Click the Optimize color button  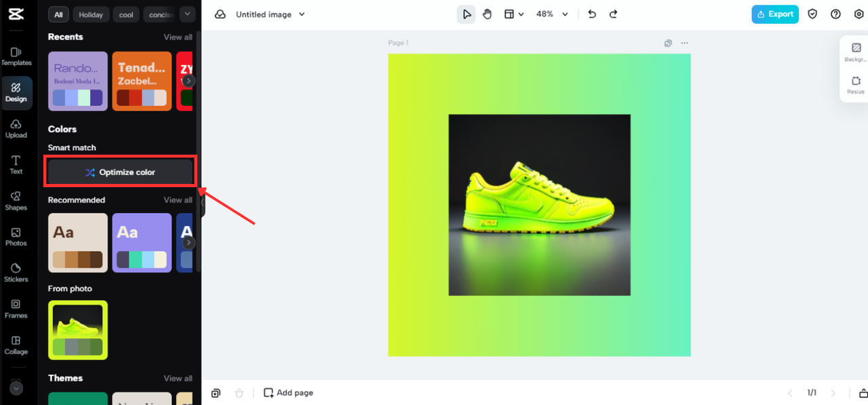pos(121,172)
